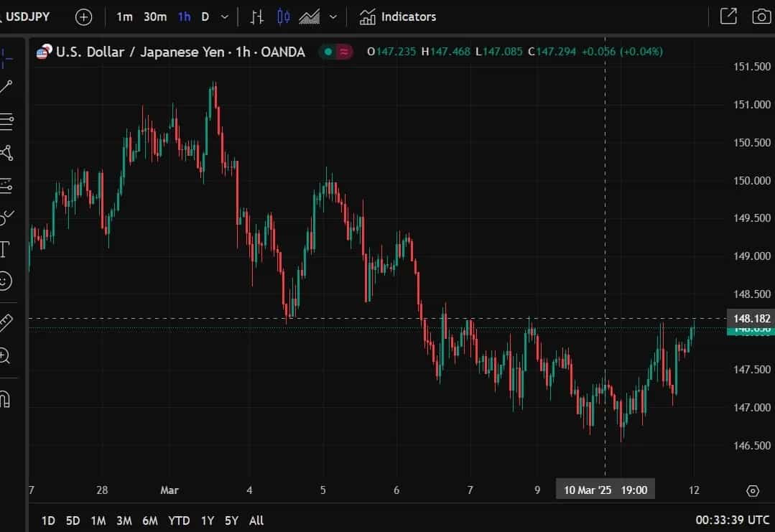Expand the interval dropdown chevron beside D
Viewport: 775px width, 532px height.
point(223,16)
